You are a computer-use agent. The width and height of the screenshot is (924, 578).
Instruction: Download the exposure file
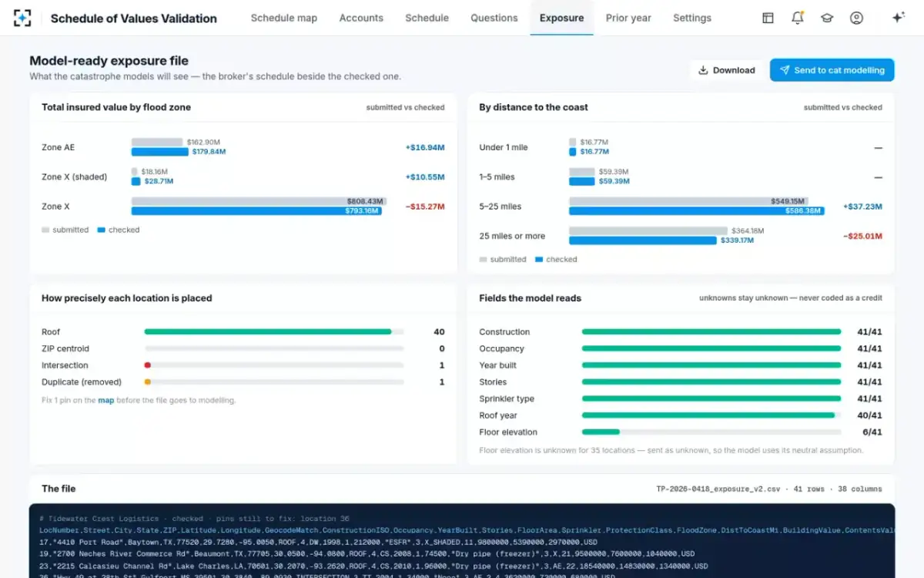726,70
